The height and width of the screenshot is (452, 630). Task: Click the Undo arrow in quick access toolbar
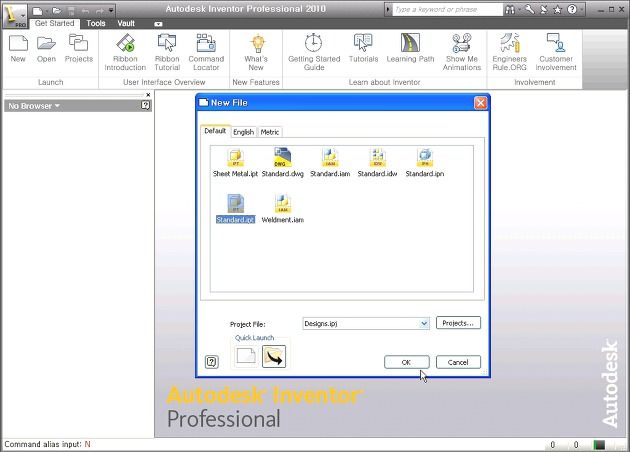[85, 11]
